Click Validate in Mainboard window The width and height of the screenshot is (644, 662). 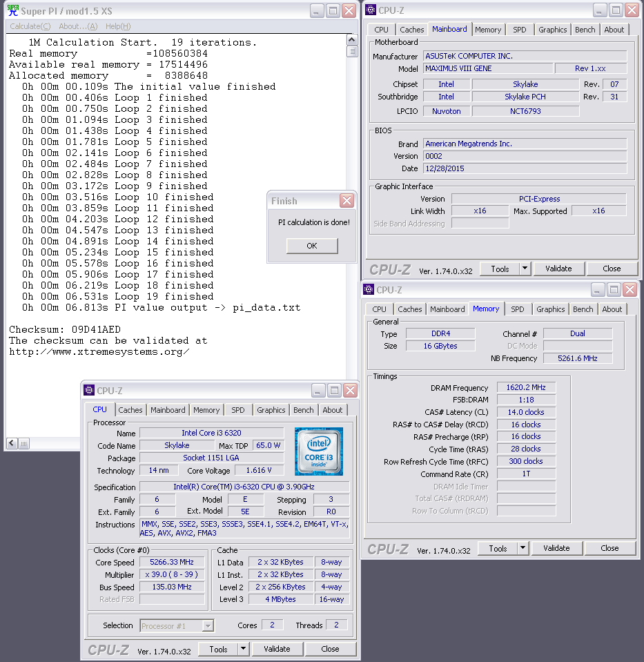tap(558, 269)
